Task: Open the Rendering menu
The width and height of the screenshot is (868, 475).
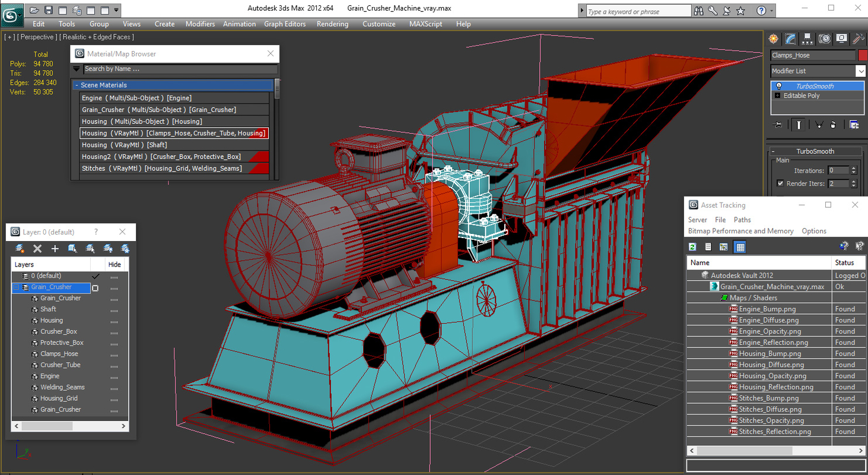Action: [332, 24]
